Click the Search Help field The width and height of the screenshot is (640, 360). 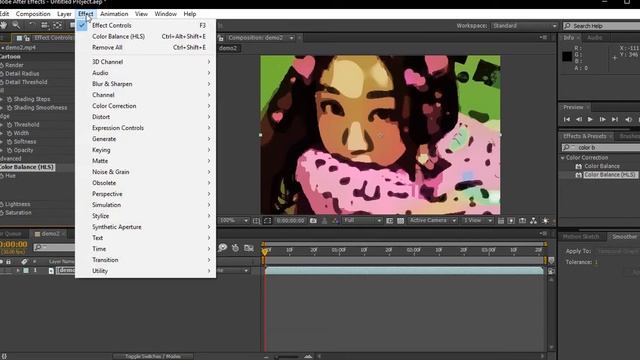pyautogui.click(x=602, y=26)
